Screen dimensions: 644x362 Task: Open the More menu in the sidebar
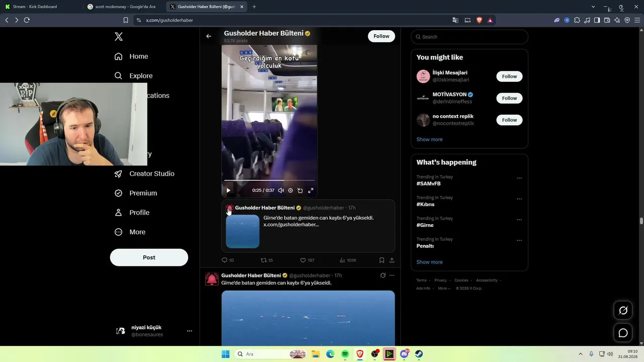(x=130, y=232)
